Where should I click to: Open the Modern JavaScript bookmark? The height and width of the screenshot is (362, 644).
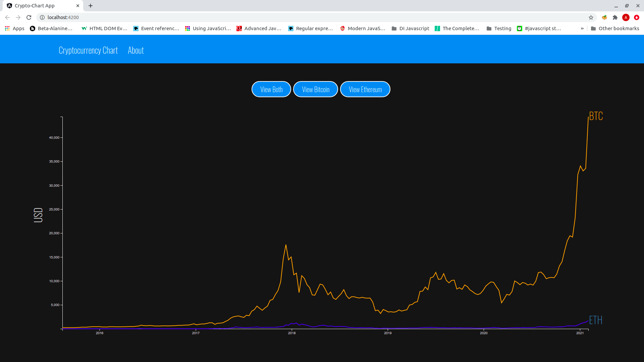click(363, 28)
